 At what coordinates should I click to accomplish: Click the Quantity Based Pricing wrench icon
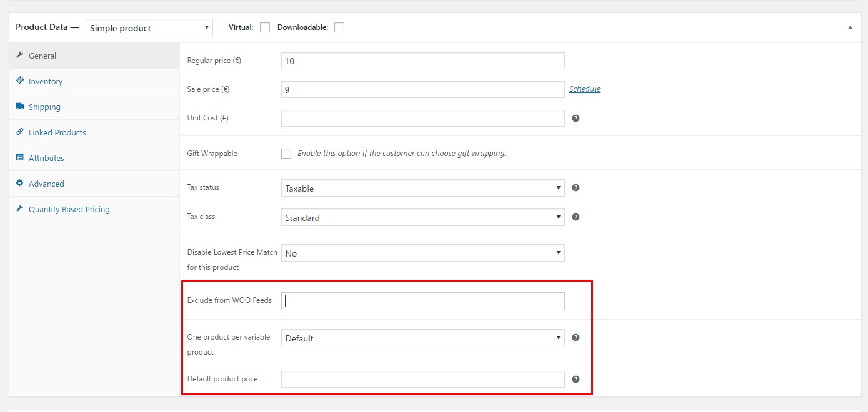20,209
